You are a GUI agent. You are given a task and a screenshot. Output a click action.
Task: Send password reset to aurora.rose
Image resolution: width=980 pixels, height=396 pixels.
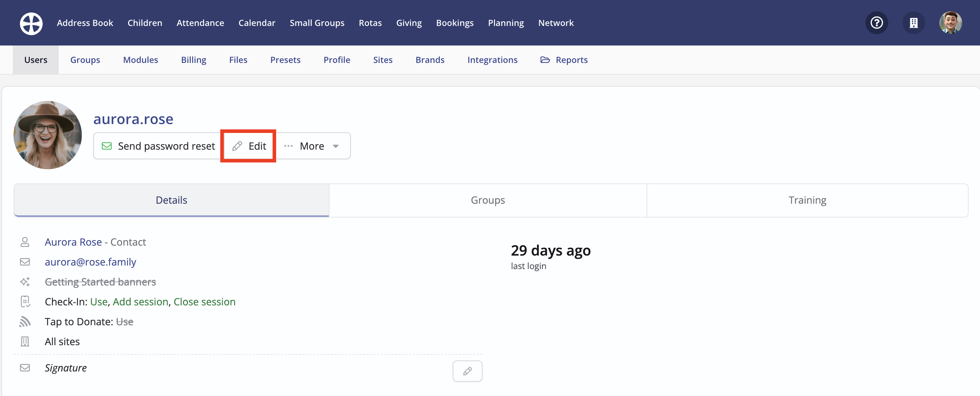(x=158, y=146)
